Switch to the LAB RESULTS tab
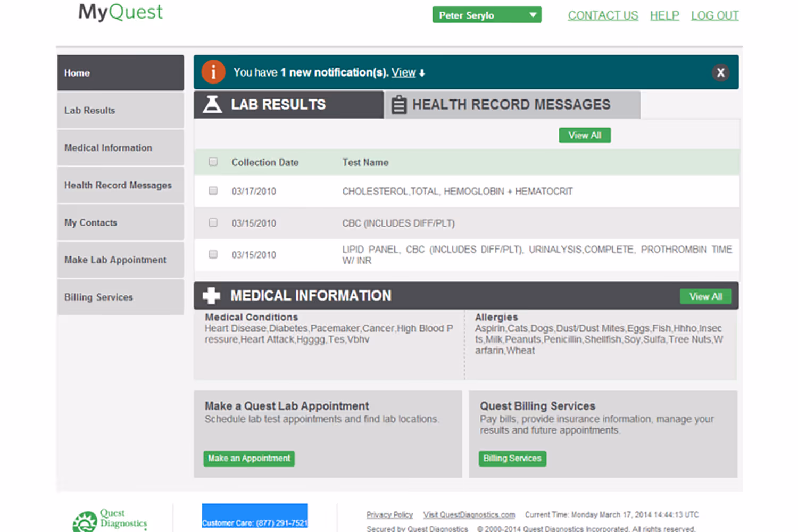 [x=288, y=104]
